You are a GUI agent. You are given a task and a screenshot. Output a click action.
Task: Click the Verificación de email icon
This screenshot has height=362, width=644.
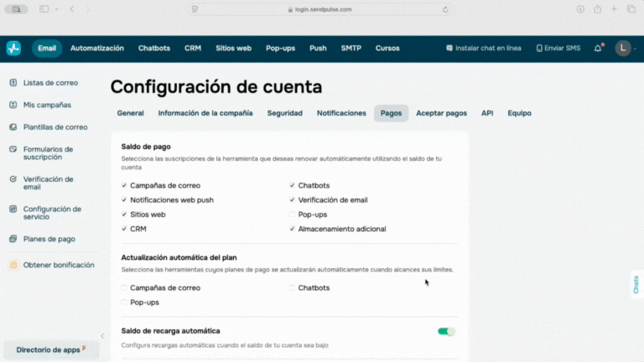pyautogui.click(x=13, y=179)
